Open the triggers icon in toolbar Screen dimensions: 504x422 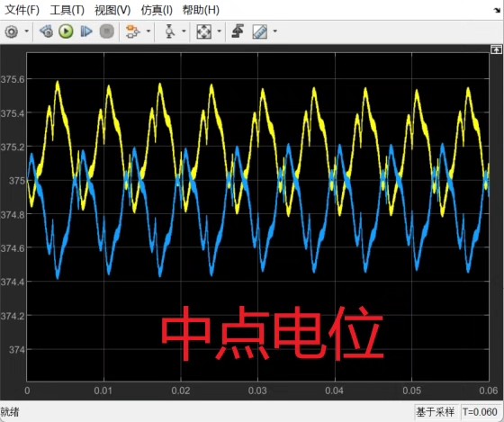pos(238,31)
